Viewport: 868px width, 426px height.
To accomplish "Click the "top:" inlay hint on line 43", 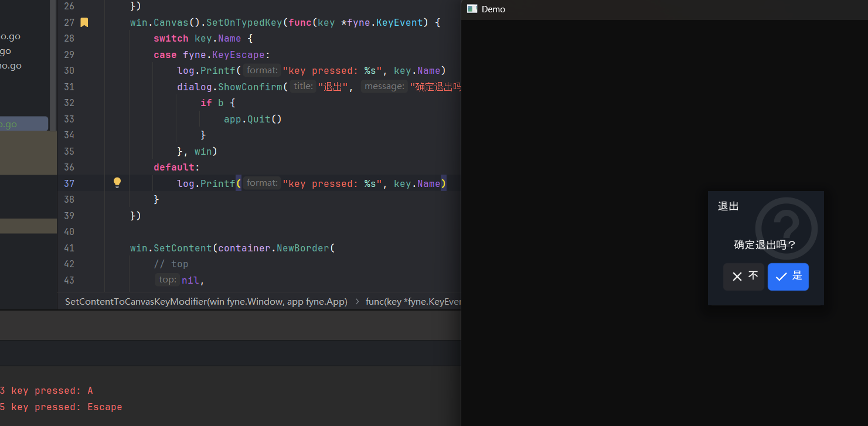I will tap(168, 280).
